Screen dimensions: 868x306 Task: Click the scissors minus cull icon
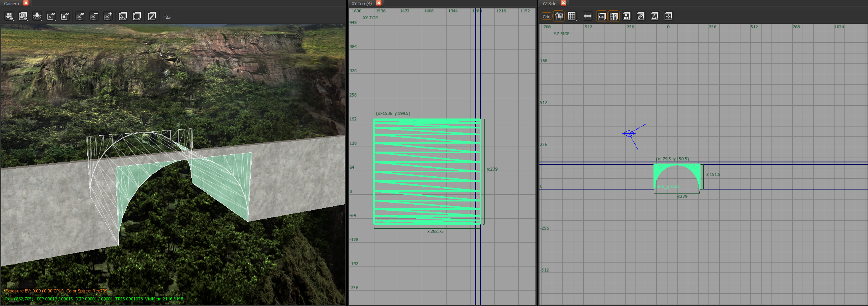click(x=94, y=16)
